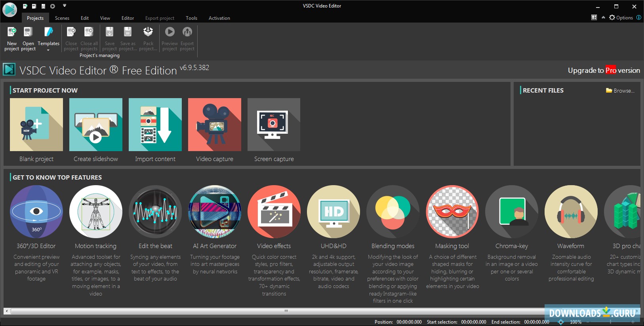Click the 3D pro charts feature icon
644x326 pixels.
623,212
